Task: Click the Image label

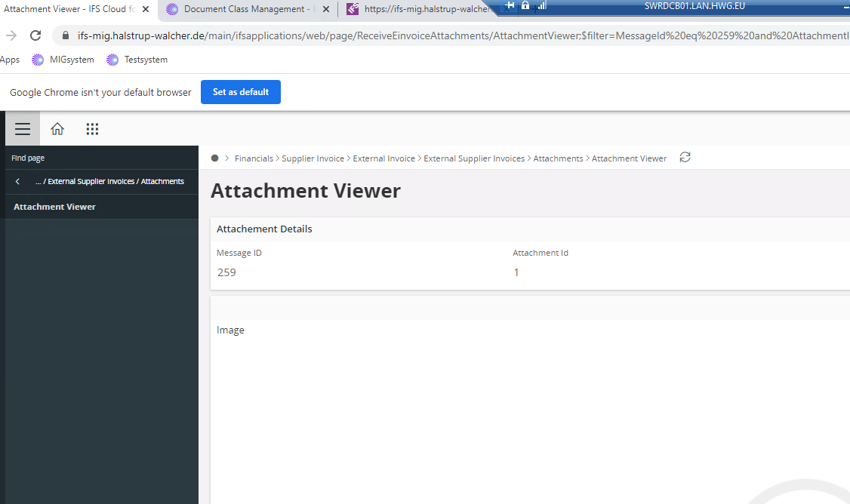Action: tap(230, 330)
